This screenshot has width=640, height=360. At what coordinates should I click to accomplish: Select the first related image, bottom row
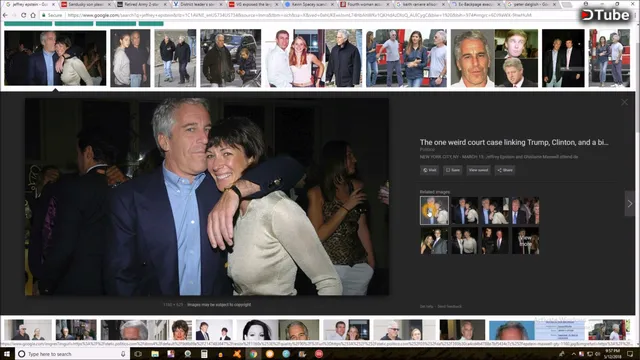point(434,241)
